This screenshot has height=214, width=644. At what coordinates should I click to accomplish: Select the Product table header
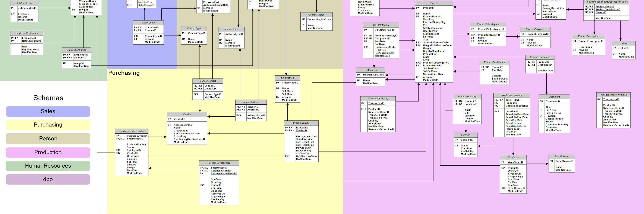click(434, 3)
